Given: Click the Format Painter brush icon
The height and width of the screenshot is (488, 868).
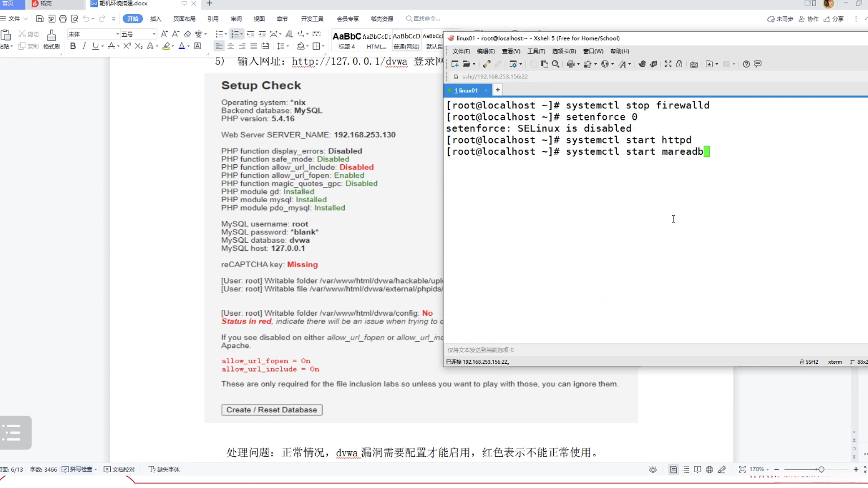Looking at the screenshot, I should 51,35.
